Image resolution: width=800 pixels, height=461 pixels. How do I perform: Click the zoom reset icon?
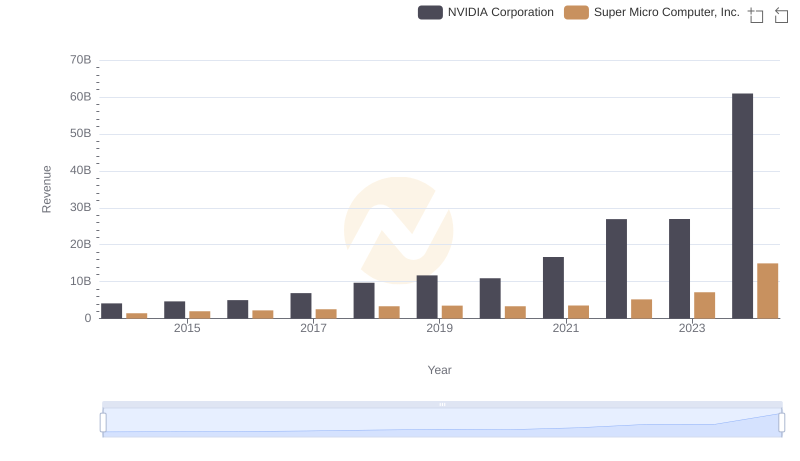781,15
